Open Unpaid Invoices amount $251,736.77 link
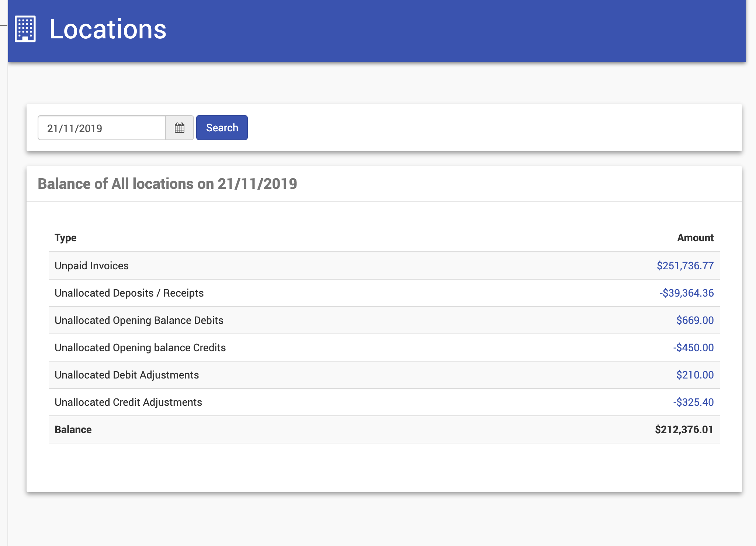Screen dimensions: 756x546 (x=685, y=266)
